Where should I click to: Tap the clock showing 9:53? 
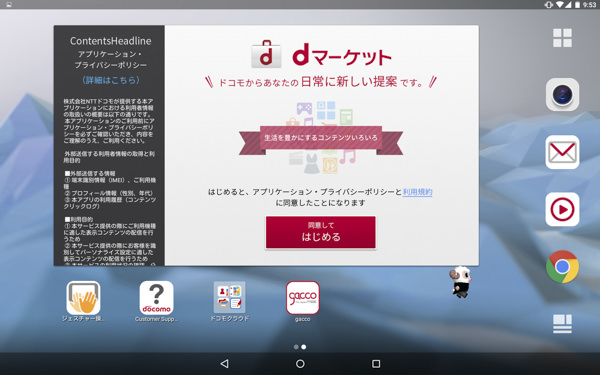point(589,5)
